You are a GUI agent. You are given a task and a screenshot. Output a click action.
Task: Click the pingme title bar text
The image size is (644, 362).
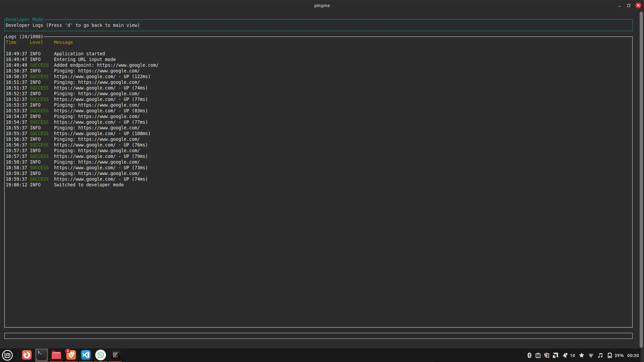click(x=322, y=6)
